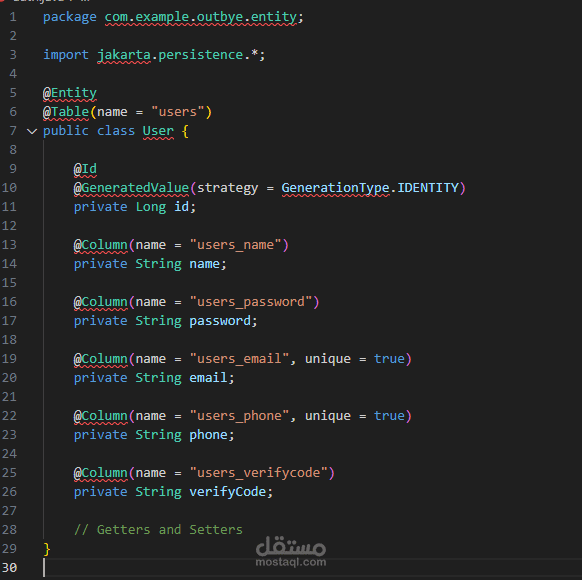Viewport: 582px width, 580px height.
Task: Click line number 1 in the gutter
Action: point(13,17)
